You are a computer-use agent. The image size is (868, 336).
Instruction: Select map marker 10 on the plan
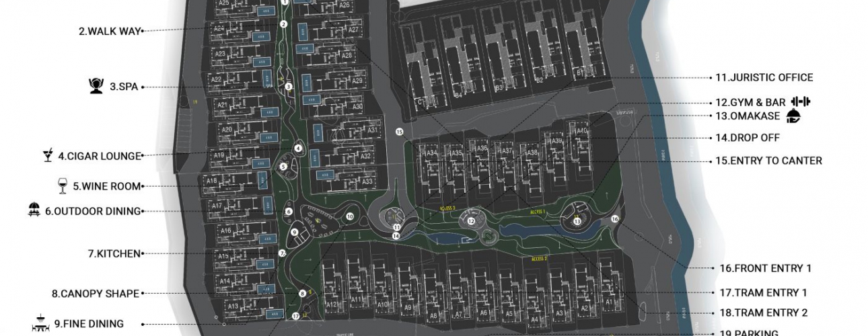[x=350, y=216]
